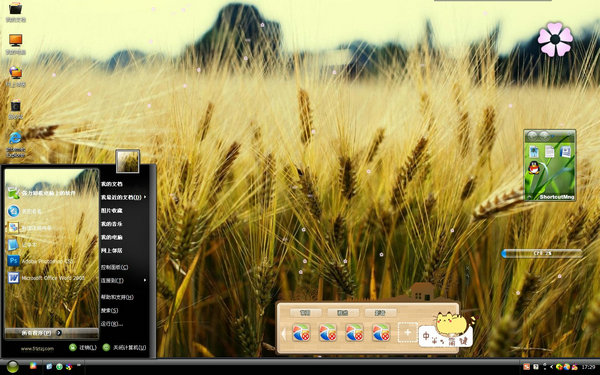The image size is (600, 375).
Task: Click the CPU usage bar widget
Action: (x=542, y=253)
